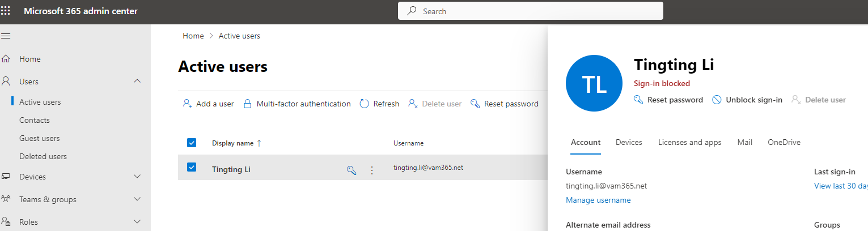This screenshot has height=231, width=868.
Task: Toggle the select-all checkbox in header
Action: coord(192,143)
